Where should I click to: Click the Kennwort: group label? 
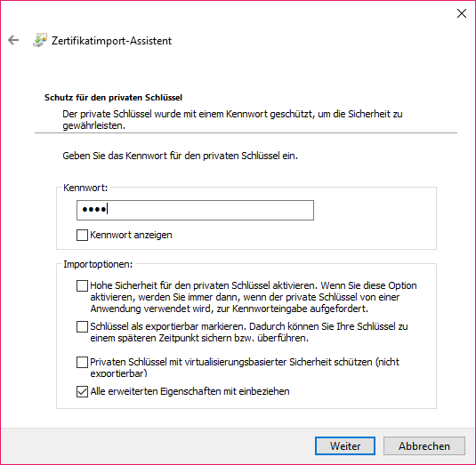pyautogui.click(x=85, y=188)
